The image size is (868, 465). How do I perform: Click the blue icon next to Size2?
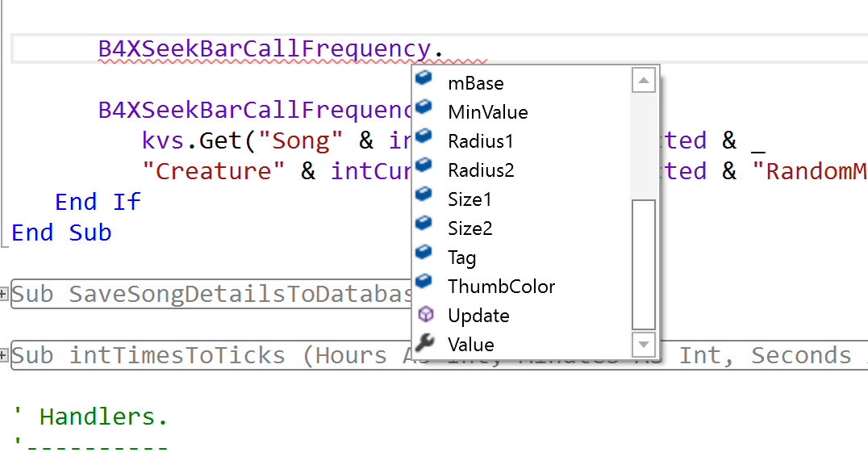click(x=424, y=227)
